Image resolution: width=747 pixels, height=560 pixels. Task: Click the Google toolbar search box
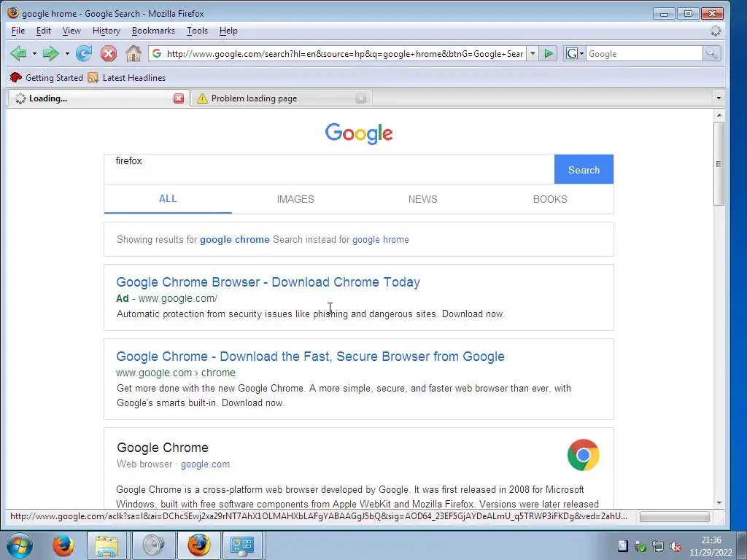coord(644,53)
